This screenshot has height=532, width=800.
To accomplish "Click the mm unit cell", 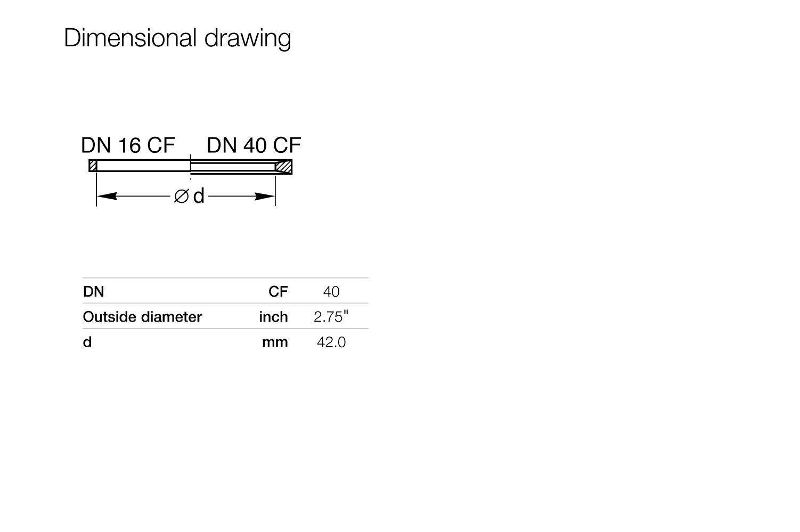I will tap(275, 342).
